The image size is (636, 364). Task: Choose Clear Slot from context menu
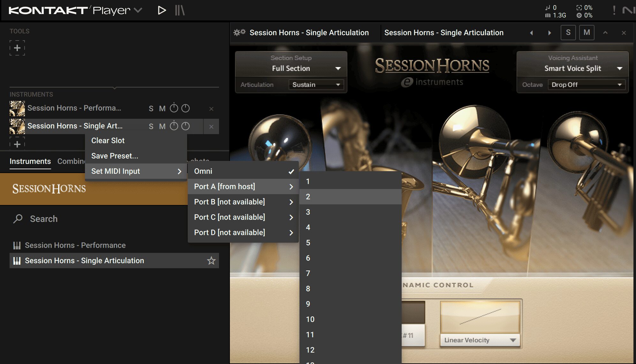136,140
